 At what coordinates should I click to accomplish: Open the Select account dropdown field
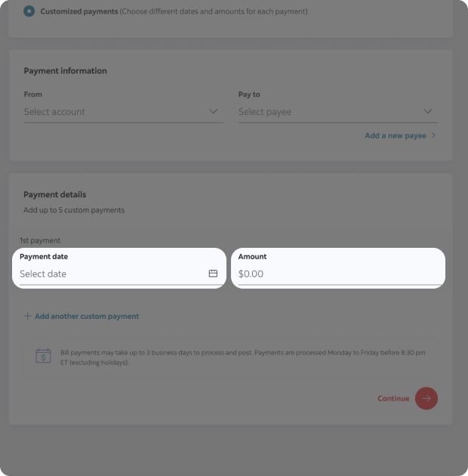113,112
